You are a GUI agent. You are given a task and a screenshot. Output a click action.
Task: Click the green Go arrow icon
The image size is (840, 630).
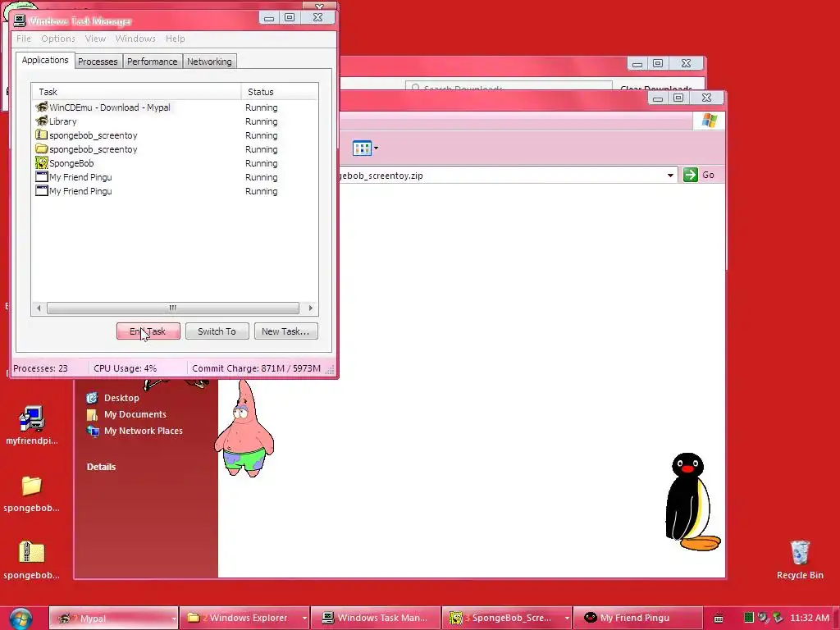(690, 175)
